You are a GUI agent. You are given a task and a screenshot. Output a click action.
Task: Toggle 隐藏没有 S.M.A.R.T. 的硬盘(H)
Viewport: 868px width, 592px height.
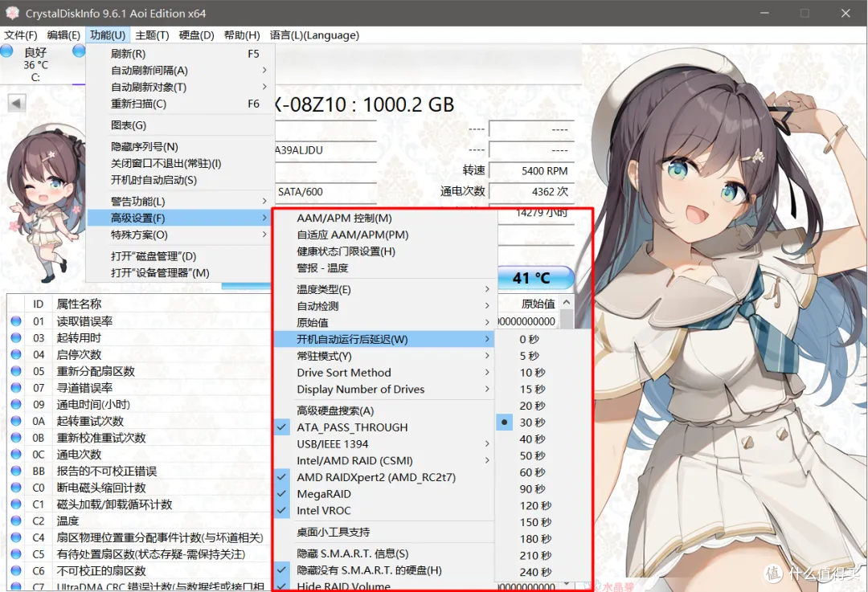pos(383,570)
